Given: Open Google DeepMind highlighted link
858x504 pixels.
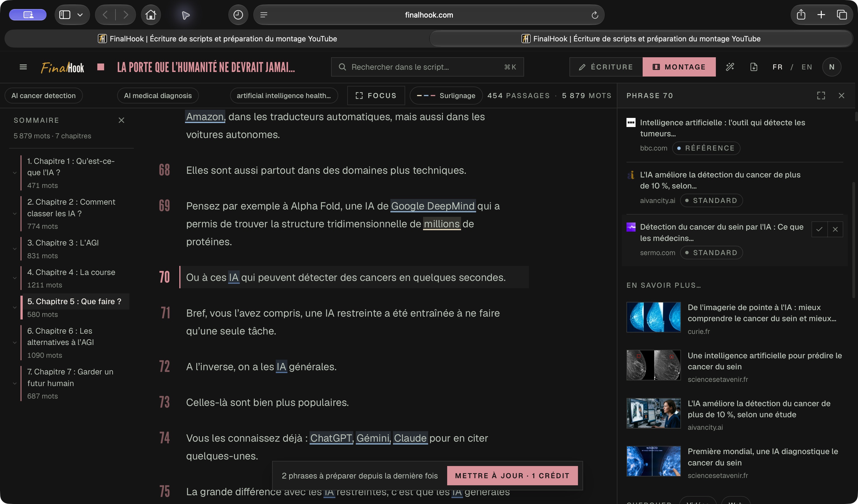Looking at the screenshot, I should (x=433, y=206).
